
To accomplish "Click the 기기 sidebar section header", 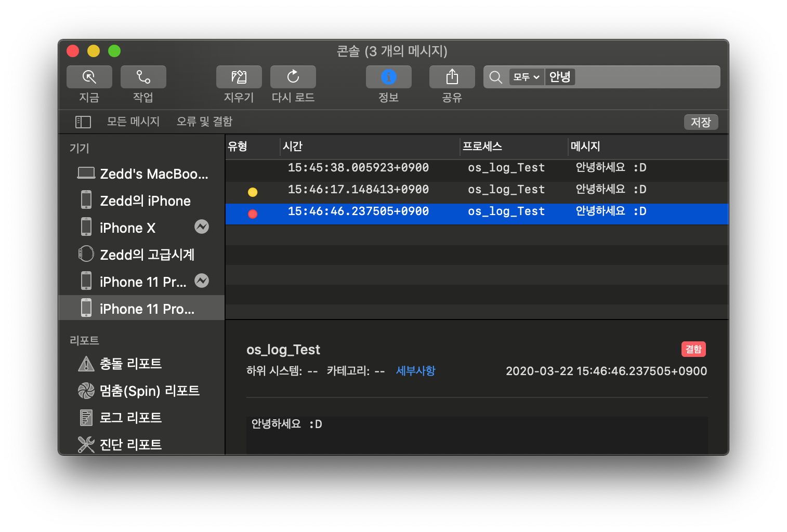I will (80, 148).
